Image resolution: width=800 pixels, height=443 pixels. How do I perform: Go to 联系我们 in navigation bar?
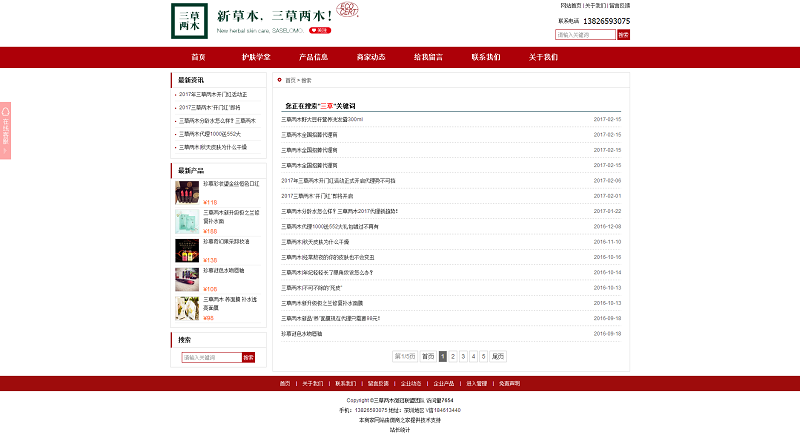point(486,57)
